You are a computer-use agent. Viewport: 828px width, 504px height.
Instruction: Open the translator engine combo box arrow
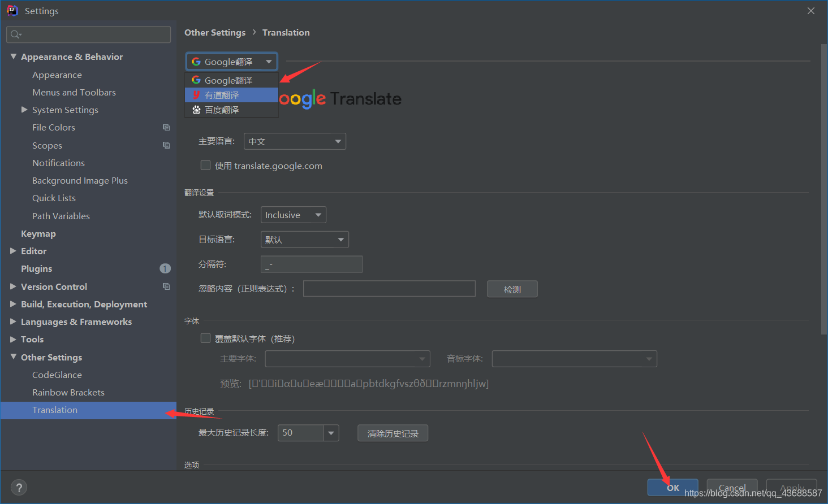coord(269,62)
